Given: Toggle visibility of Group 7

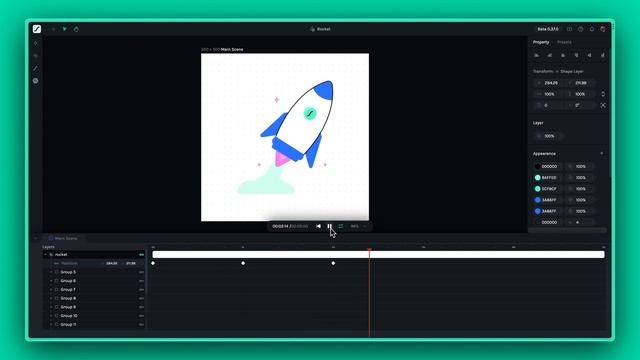Looking at the screenshot, I should 141,290.
